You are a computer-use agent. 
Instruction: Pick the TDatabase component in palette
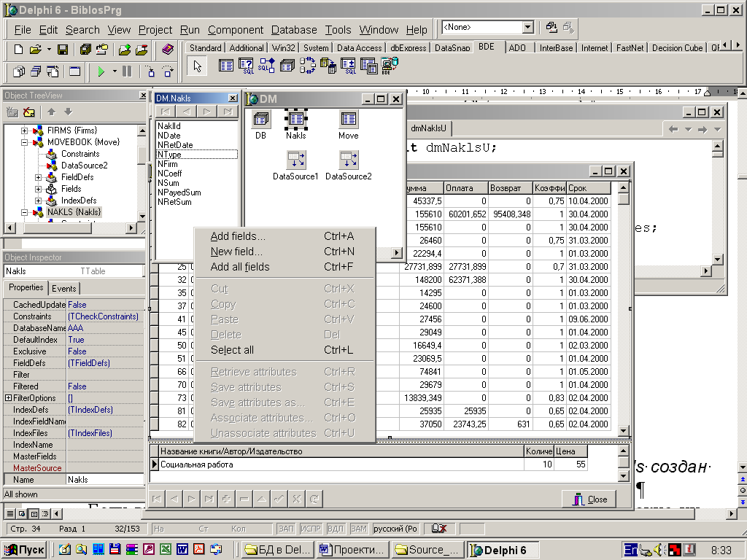287,66
